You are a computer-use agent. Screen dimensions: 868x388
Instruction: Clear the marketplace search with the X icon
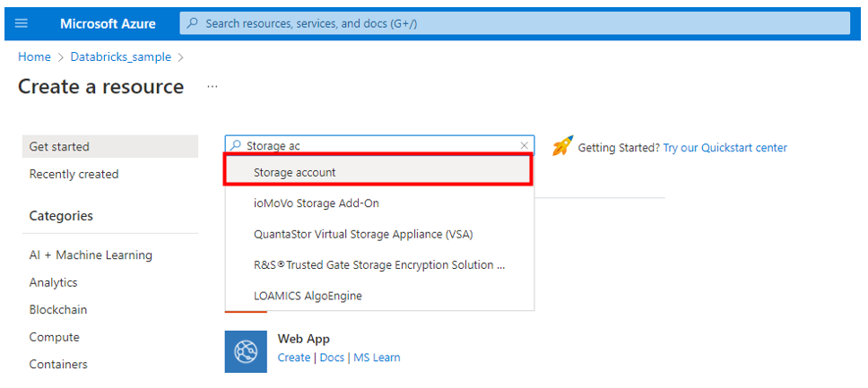[525, 145]
